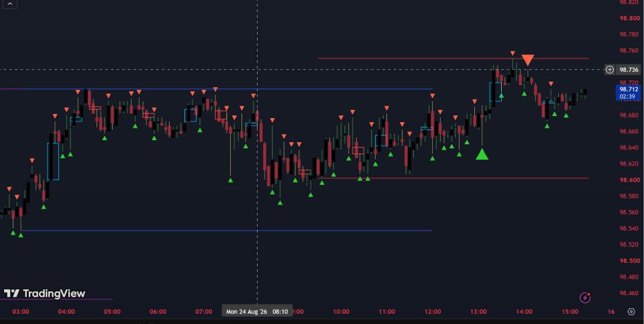Click the 98.580 price scale label
The height and width of the screenshot is (324, 644).
tap(629, 197)
